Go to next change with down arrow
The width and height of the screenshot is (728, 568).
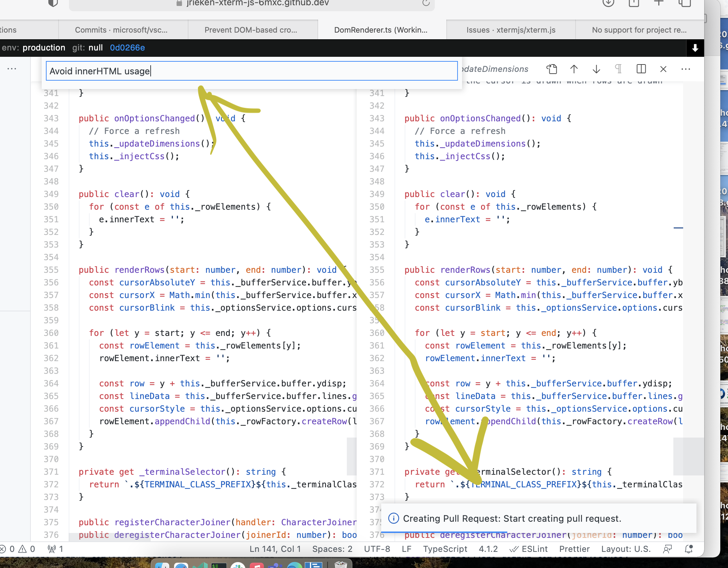pos(596,69)
